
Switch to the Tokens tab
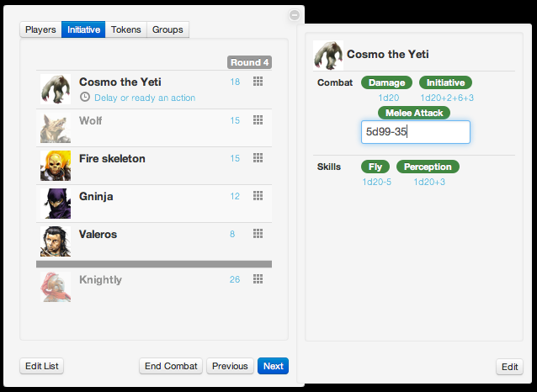click(x=125, y=29)
